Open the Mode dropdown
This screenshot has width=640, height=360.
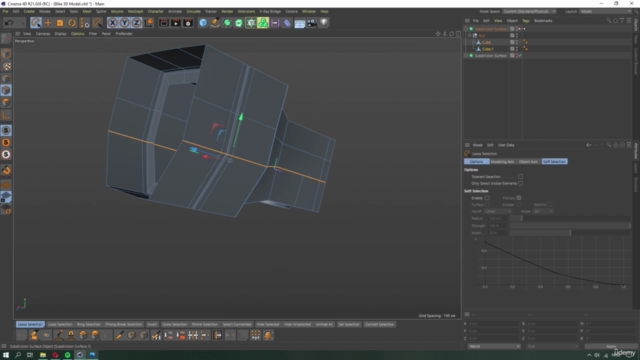[543, 211]
